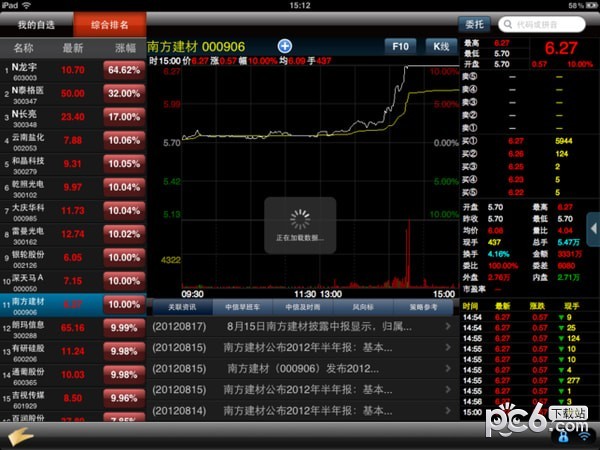This screenshot has width=600, height=450.
Task: Expand the side panel arrow handle
Action: point(593,229)
